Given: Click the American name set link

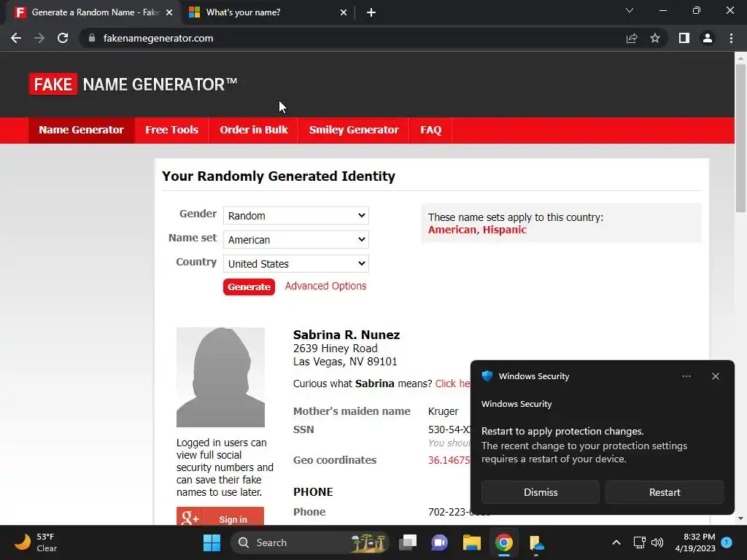Looking at the screenshot, I should click(452, 230).
